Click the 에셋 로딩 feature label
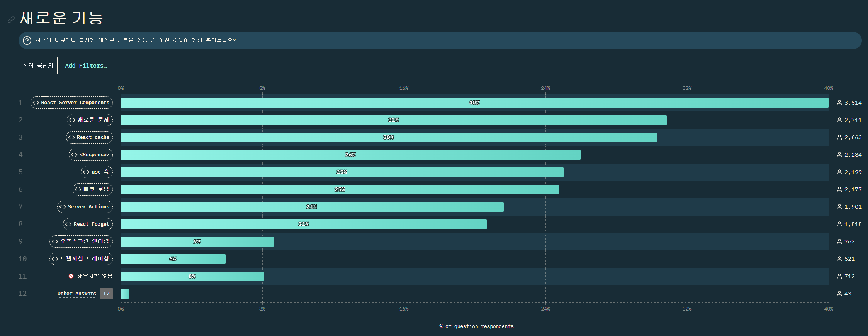The image size is (868, 336). (93, 189)
